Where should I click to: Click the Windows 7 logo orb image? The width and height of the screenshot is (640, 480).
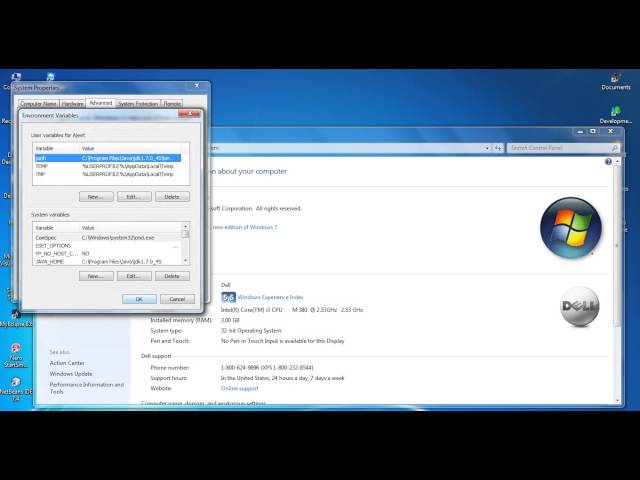[x=571, y=227]
